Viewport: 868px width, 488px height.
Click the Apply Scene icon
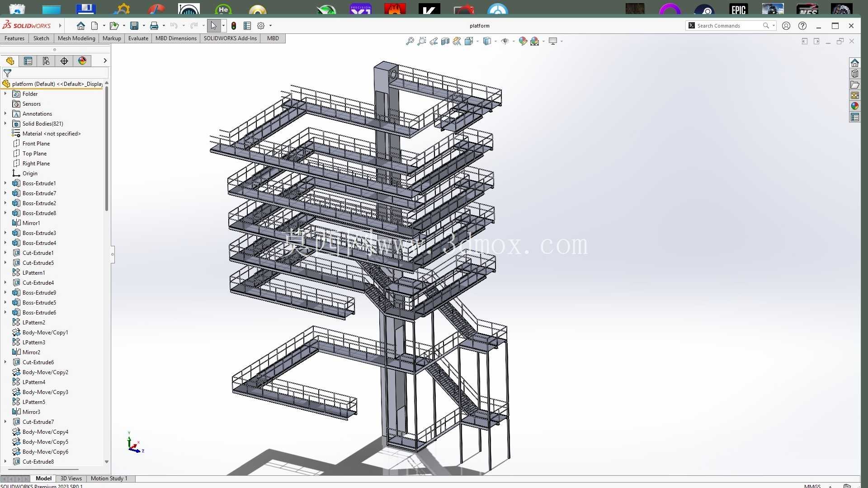pos(535,41)
